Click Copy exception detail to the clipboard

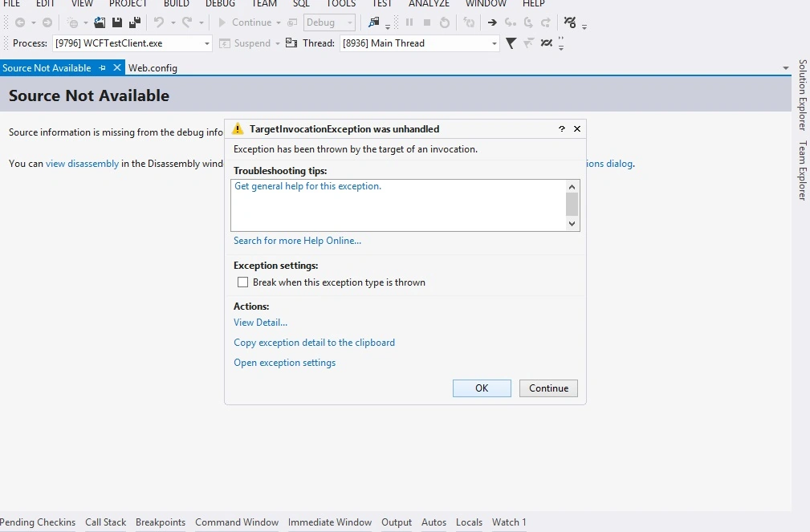click(314, 343)
